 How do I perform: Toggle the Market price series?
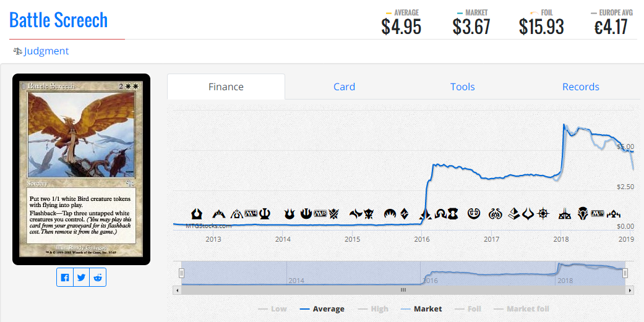click(x=421, y=309)
